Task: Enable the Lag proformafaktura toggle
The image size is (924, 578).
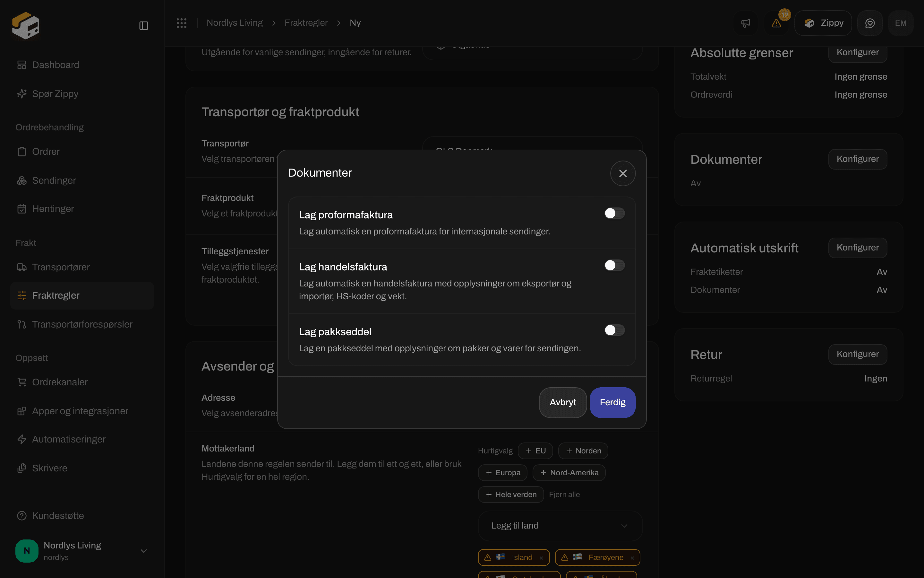Action: [614, 213]
